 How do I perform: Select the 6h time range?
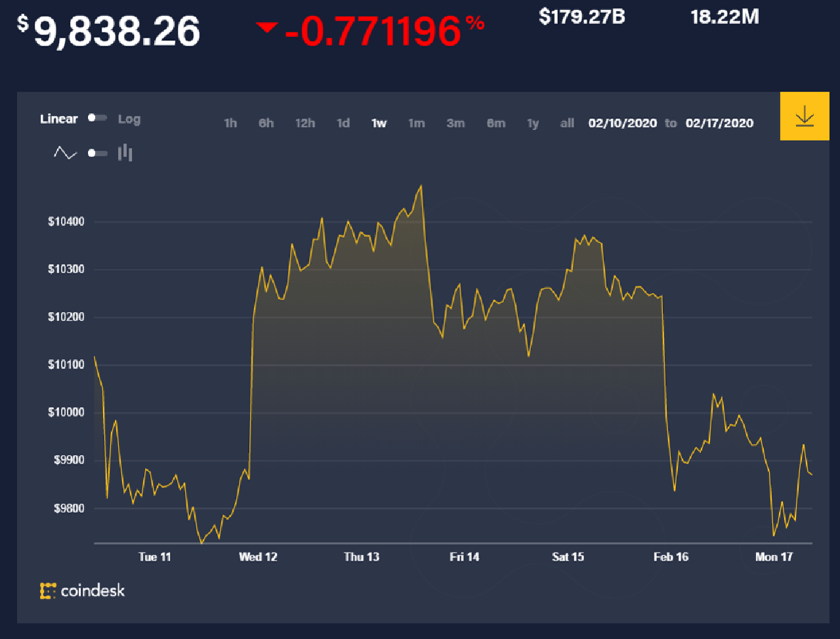pos(266,123)
